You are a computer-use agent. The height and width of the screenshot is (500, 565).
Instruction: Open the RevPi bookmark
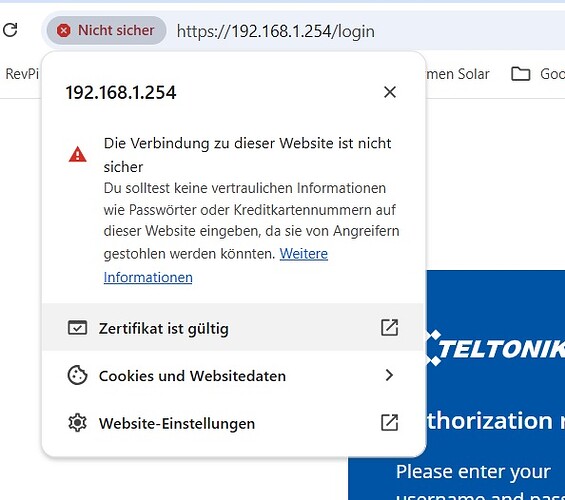coord(22,74)
